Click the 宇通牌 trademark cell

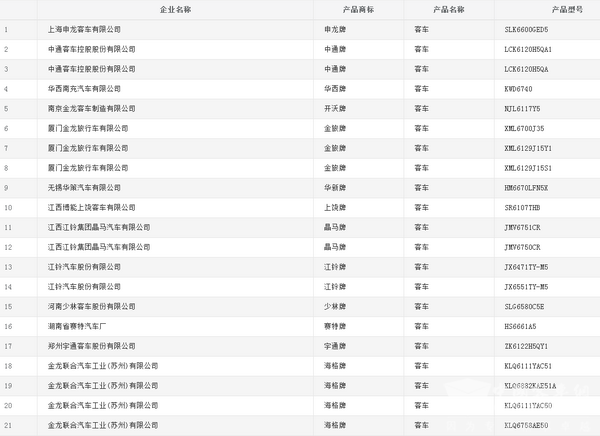(x=335, y=346)
